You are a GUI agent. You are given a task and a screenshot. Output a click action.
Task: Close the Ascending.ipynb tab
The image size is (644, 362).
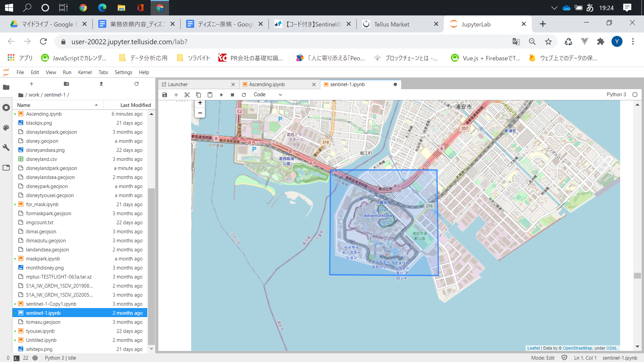(314, 84)
